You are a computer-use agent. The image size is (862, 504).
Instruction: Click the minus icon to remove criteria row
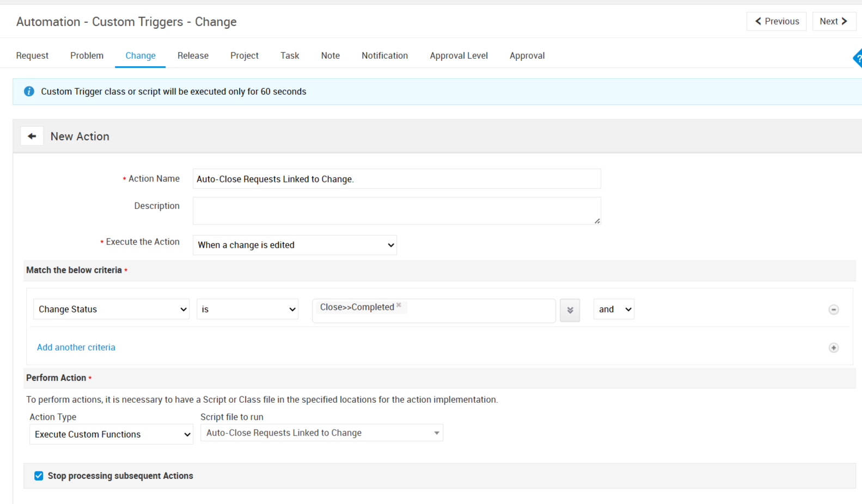point(833,310)
